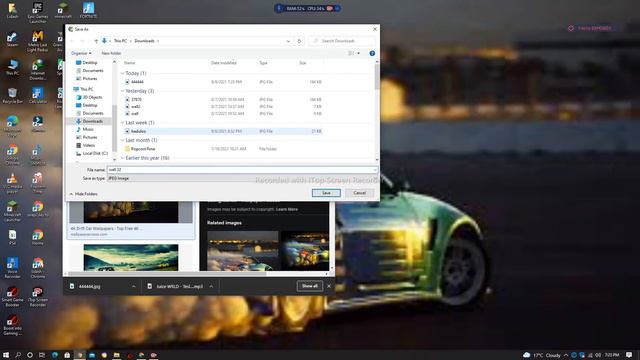Click the Cancel button in Save As dialog
The height and width of the screenshot is (360, 640).
[360, 193]
